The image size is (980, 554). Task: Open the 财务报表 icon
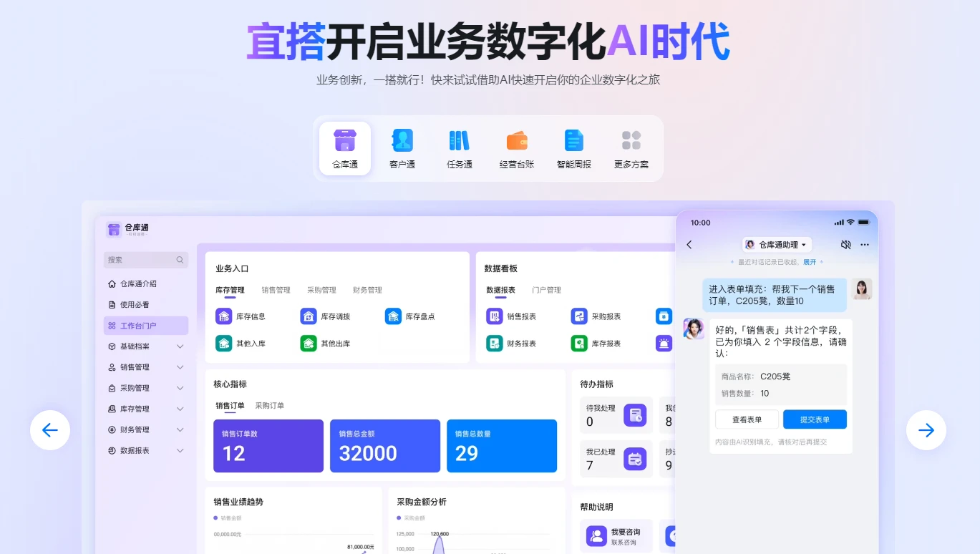494,344
